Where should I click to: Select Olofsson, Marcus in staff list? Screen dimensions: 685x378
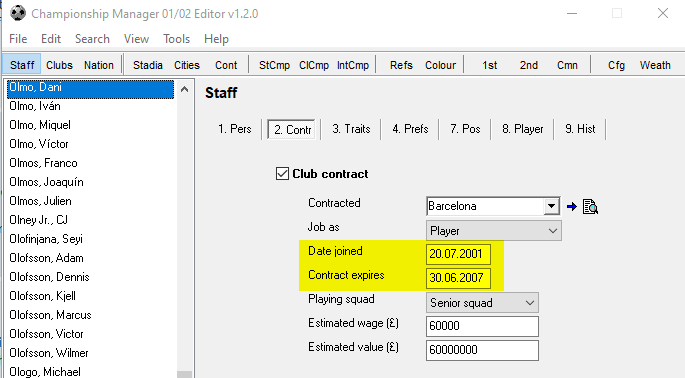pyautogui.click(x=91, y=315)
